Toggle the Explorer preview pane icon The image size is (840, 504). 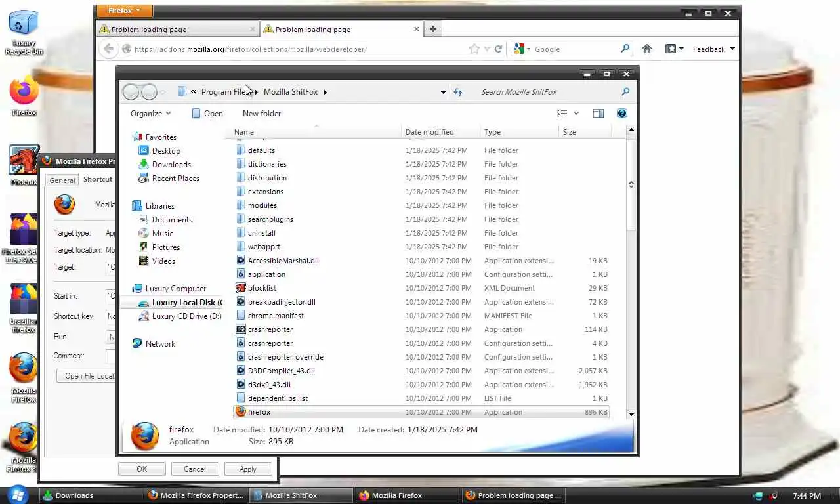coord(598,114)
